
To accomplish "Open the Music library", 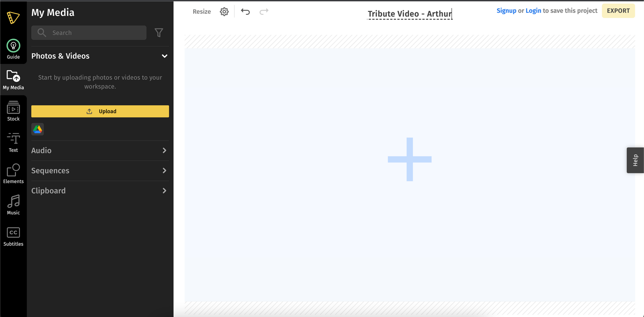I will click(x=13, y=204).
